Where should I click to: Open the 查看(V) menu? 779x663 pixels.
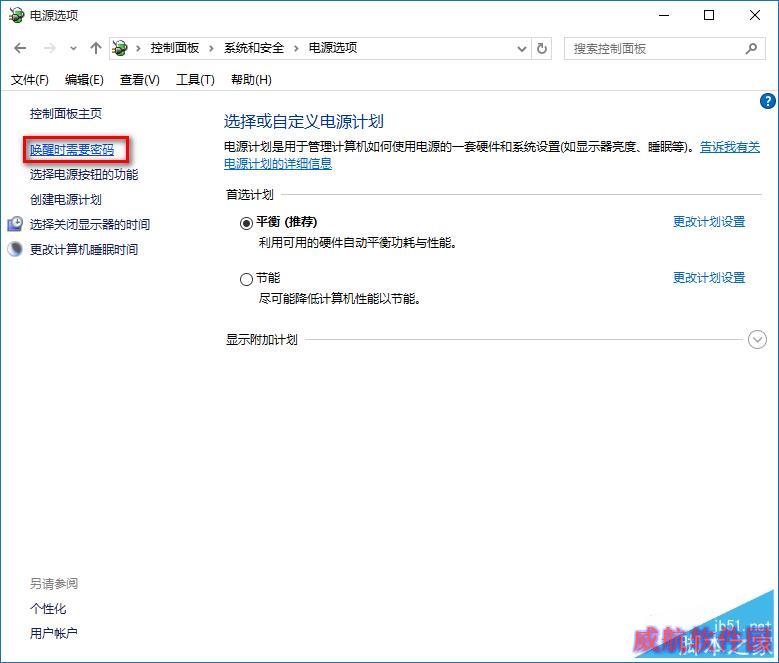(140, 80)
